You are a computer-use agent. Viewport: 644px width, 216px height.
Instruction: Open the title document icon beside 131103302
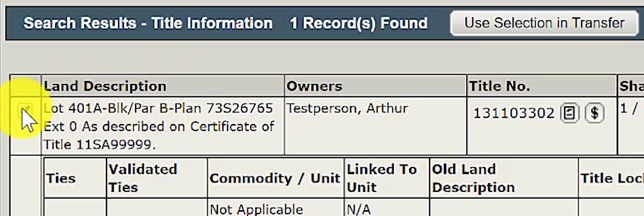(569, 113)
